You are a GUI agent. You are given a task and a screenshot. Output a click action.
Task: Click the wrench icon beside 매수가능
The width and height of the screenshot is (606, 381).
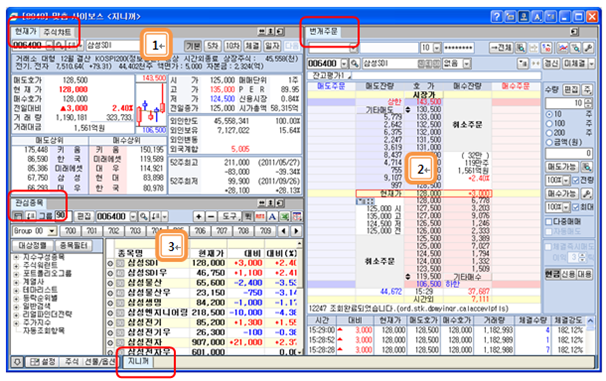(x=586, y=193)
